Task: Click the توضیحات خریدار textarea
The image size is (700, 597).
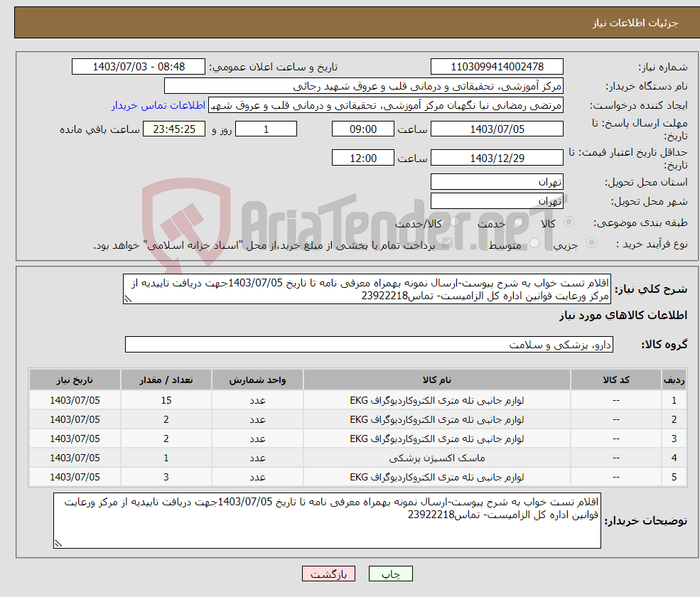Action: [x=327, y=521]
